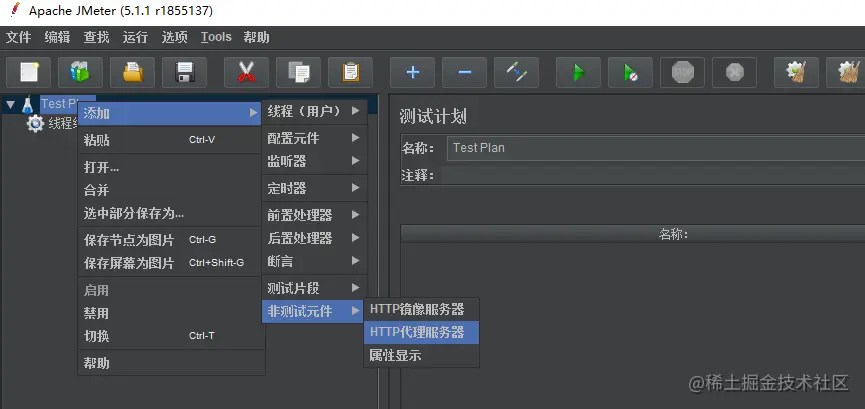Click the Shutdown test icon
865x409 pixels.
click(x=734, y=72)
